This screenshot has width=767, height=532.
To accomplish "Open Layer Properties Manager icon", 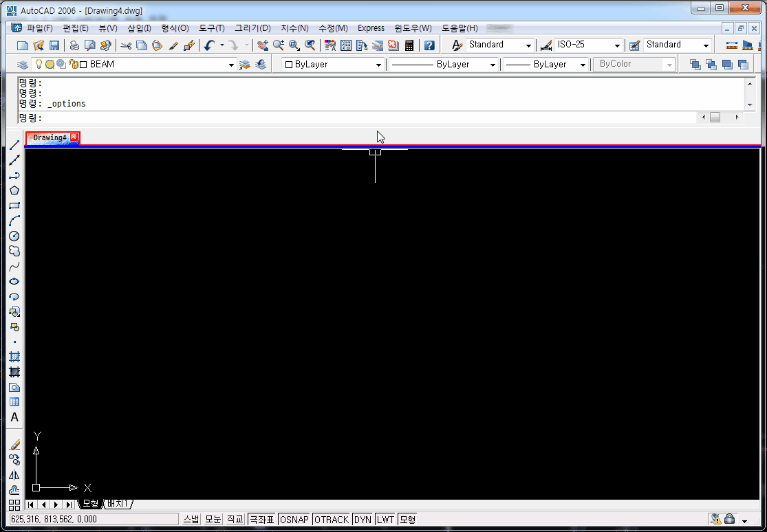I will tap(23, 65).
